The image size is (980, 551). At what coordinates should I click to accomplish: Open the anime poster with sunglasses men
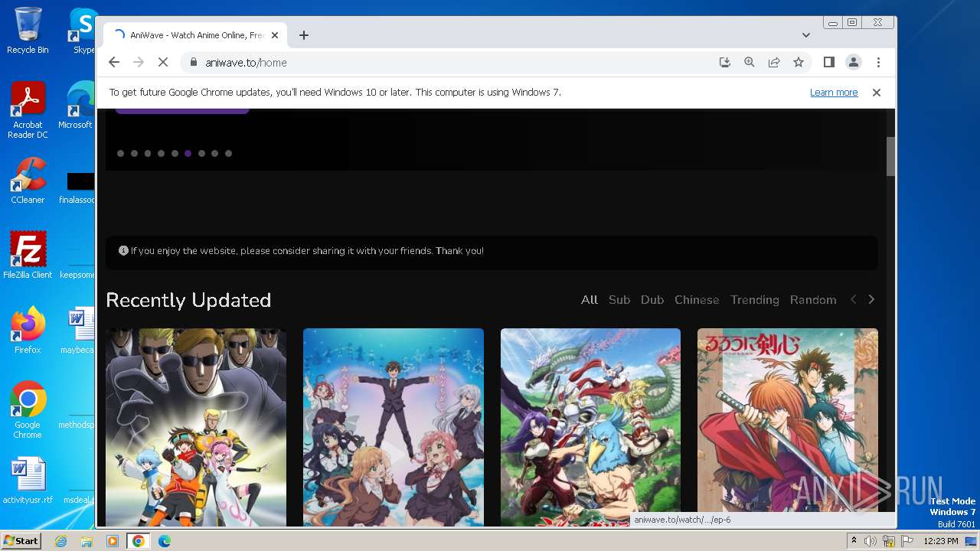click(x=196, y=427)
